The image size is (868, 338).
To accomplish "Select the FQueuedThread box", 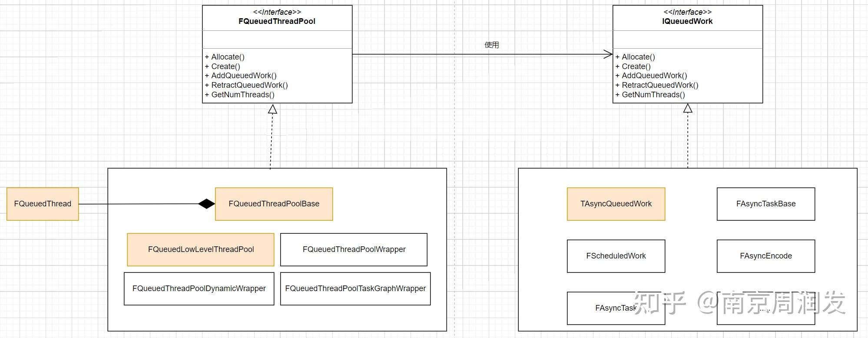I will tap(43, 204).
